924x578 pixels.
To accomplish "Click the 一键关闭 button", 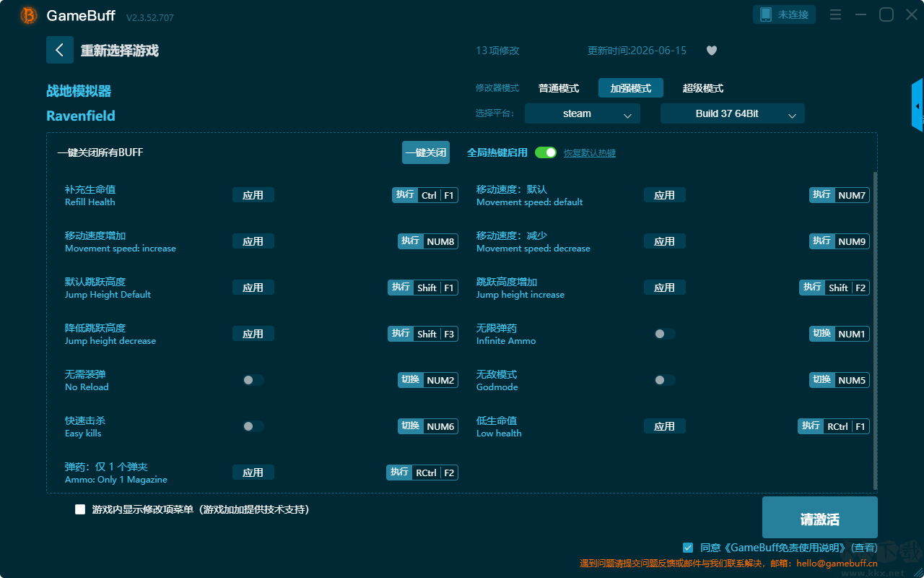I will tap(426, 152).
